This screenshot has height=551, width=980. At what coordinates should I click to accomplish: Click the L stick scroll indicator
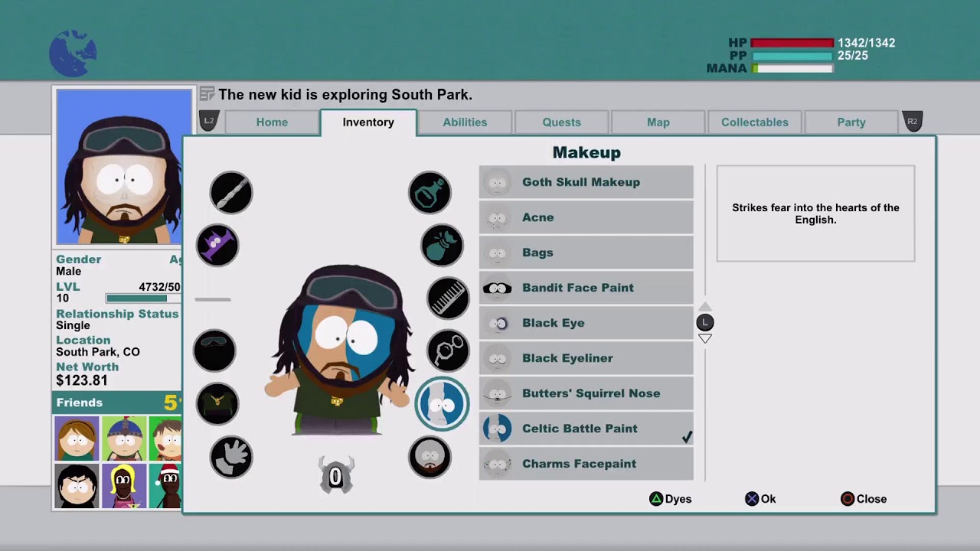pyautogui.click(x=705, y=322)
